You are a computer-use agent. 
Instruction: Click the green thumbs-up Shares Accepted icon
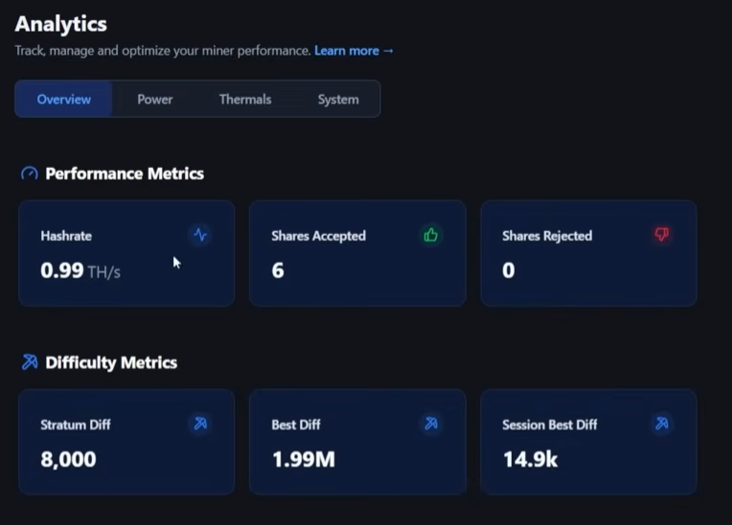click(x=431, y=235)
